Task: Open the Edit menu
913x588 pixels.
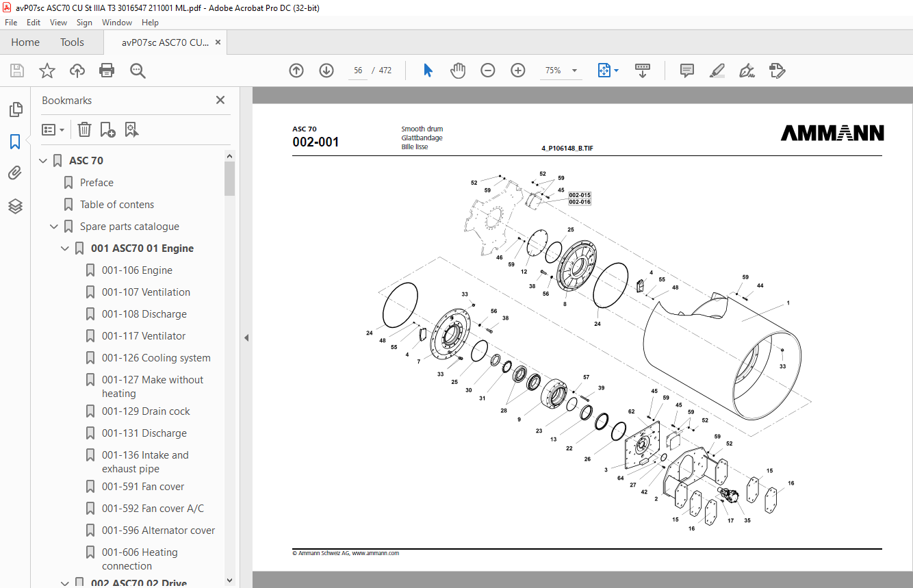Action: pos(34,23)
